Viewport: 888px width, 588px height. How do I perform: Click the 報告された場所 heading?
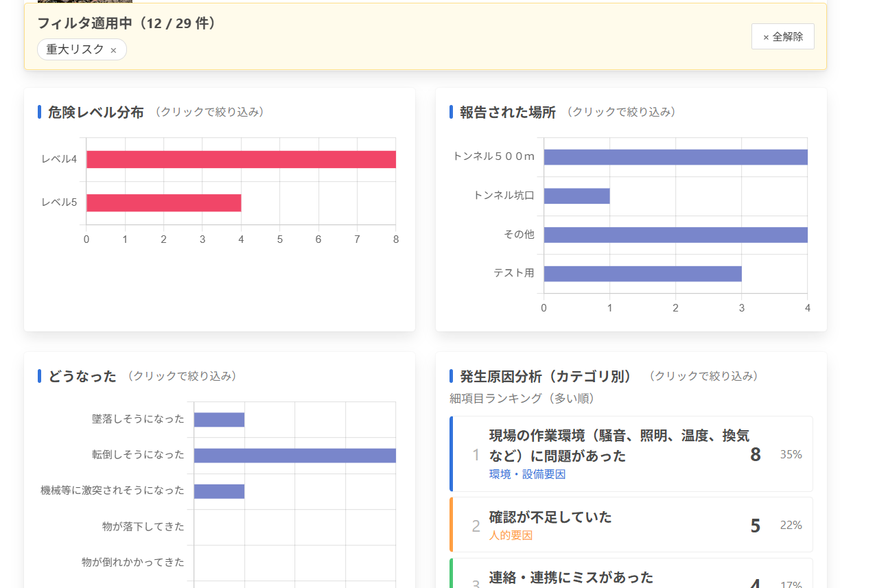[508, 112]
